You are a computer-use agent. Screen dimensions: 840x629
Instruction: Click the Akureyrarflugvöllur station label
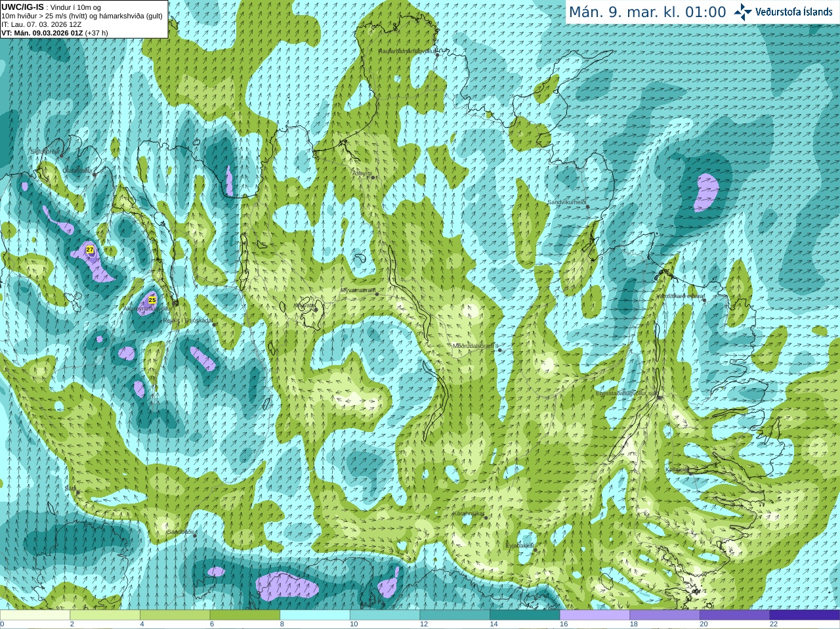tap(148, 308)
